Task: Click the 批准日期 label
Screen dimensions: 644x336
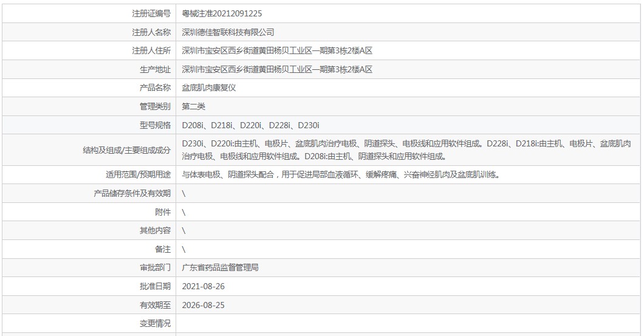Action: pyautogui.click(x=155, y=286)
